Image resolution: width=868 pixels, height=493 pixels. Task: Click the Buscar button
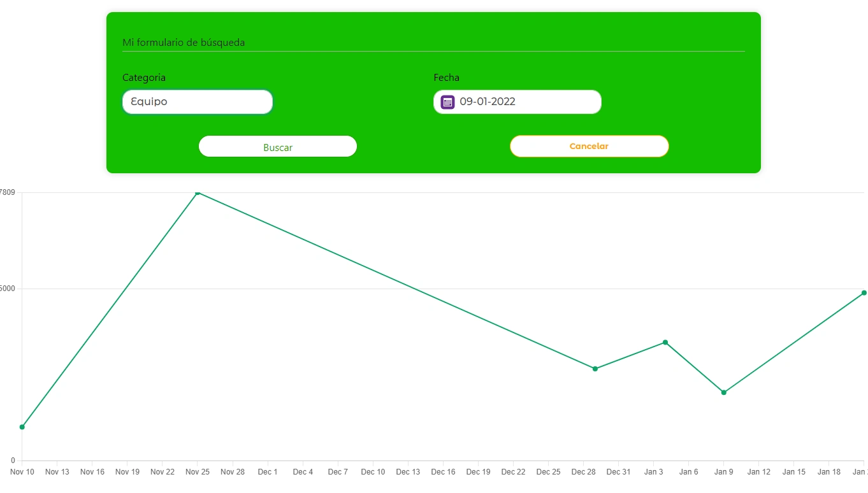(278, 146)
